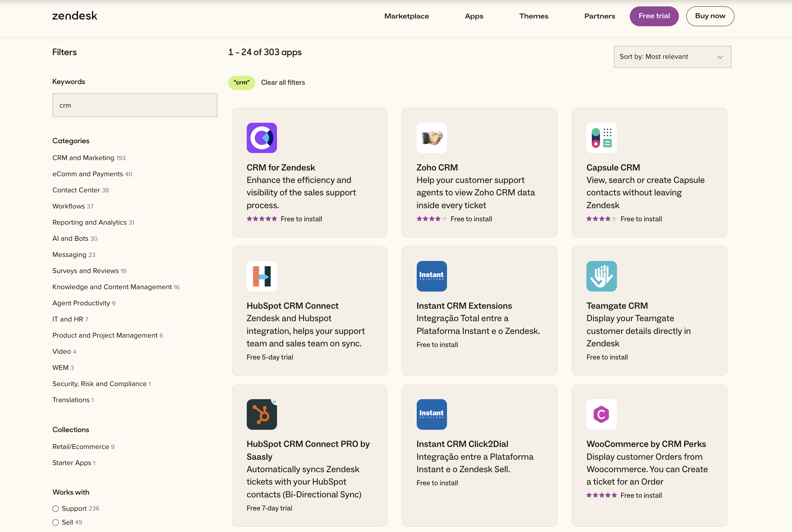This screenshot has width=792, height=532.
Task: Filter by Agent Productivity category
Action: 84,303
